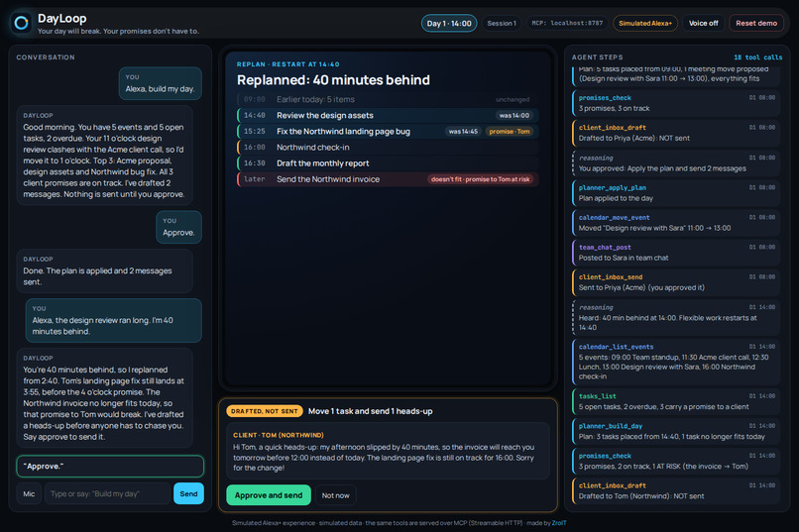This screenshot has width=799, height=532.
Task: Click the reasoning step 'Heard: 40 min behind'
Action: tap(676, 317)
